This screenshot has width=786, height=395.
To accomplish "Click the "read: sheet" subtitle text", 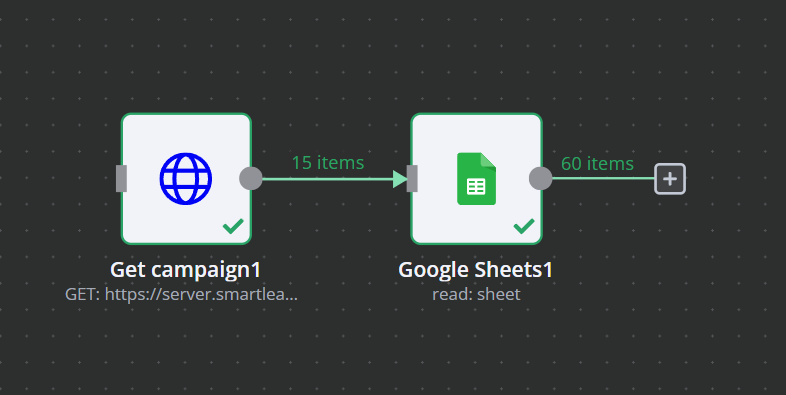I will coord(476,294).
